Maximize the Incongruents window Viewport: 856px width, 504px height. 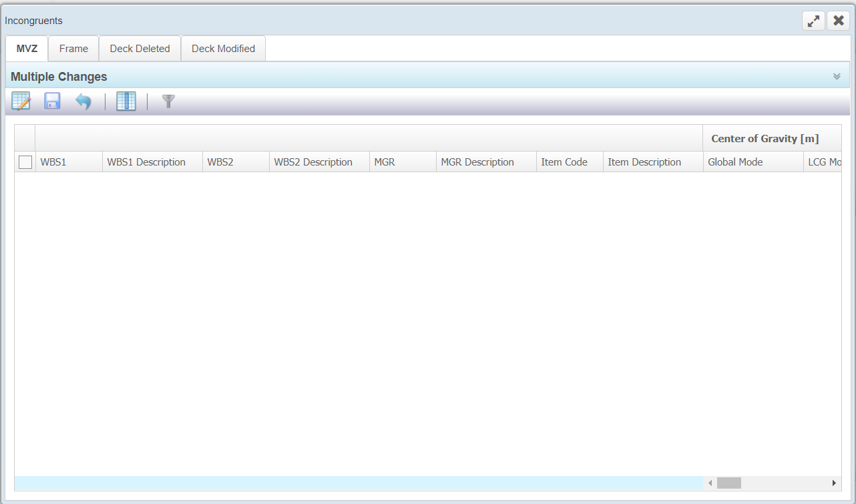[x=813, y=21]
